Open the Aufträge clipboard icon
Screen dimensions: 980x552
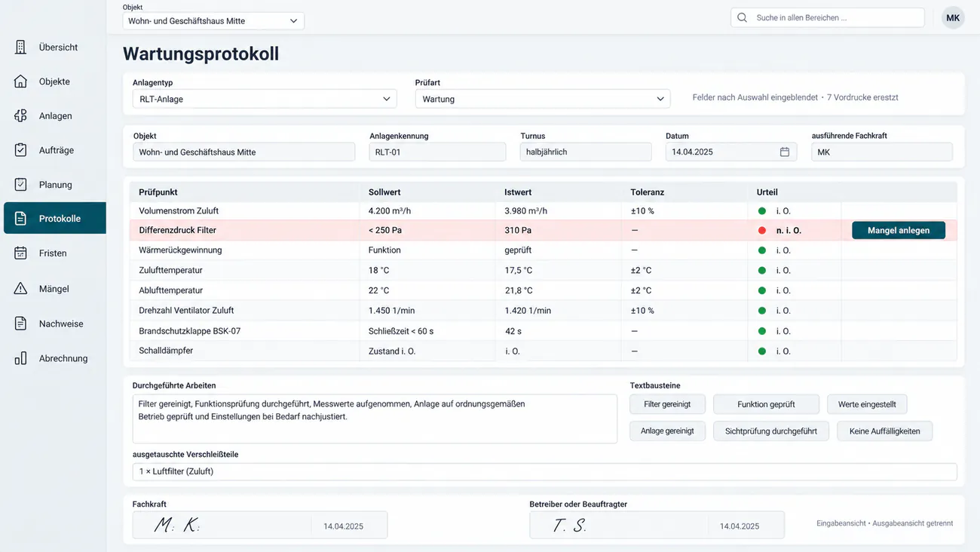[x=20, y=150]
